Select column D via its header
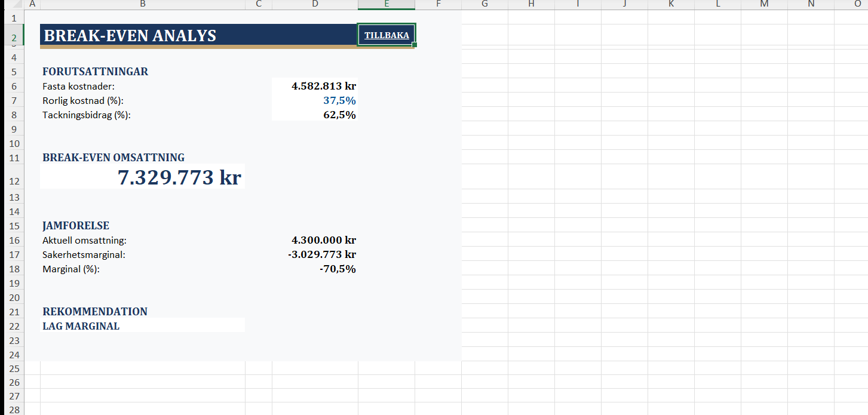 [x=315, y=5]
